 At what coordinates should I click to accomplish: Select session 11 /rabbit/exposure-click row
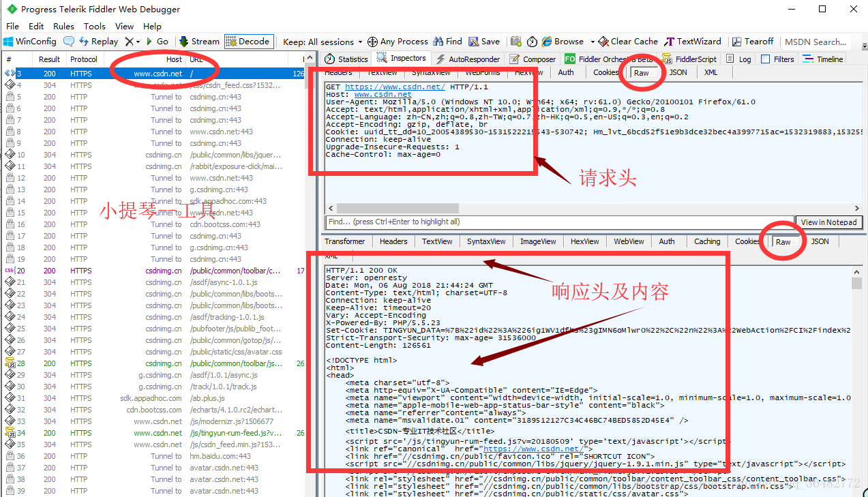pyautogui.click(x=153, y=166)
